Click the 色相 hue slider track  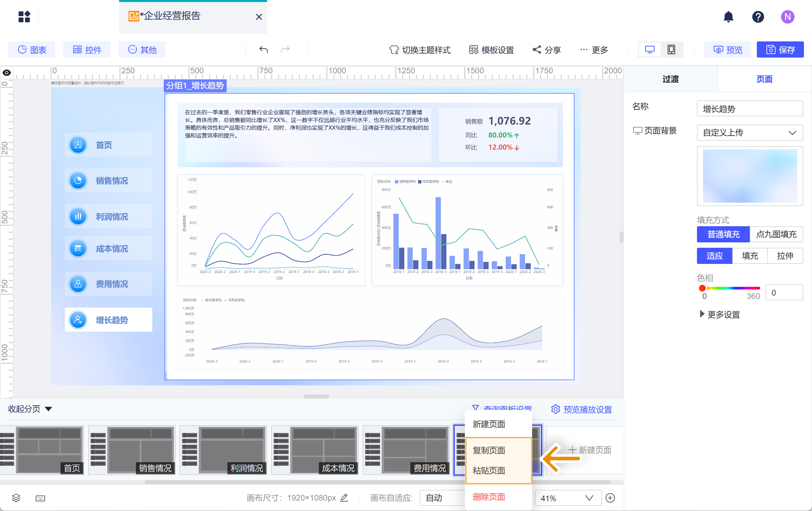point(731,288)
